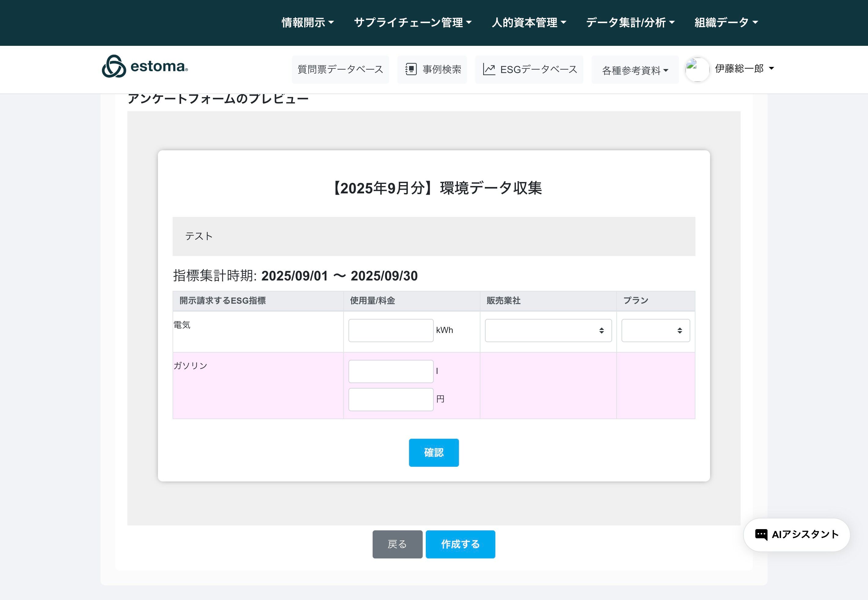The width and height of the screenshot is (868, 600).
Task: Click the case search notebook icon
Action: click(x=411, y=69)
